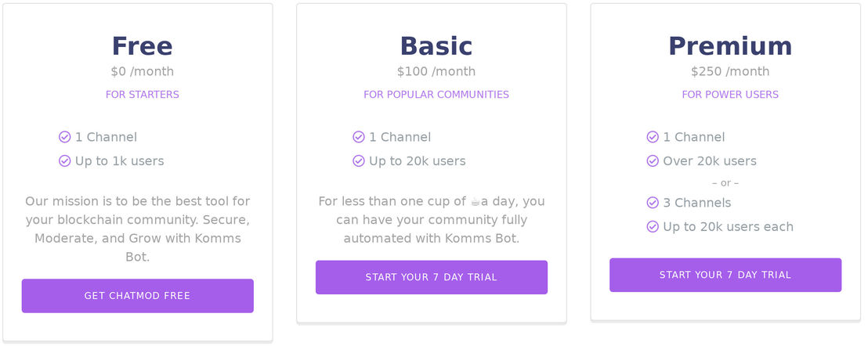The width and height of the screenshot is (868, 346).
Task: Select the Basic plan heading
Action: pos(436,46)
